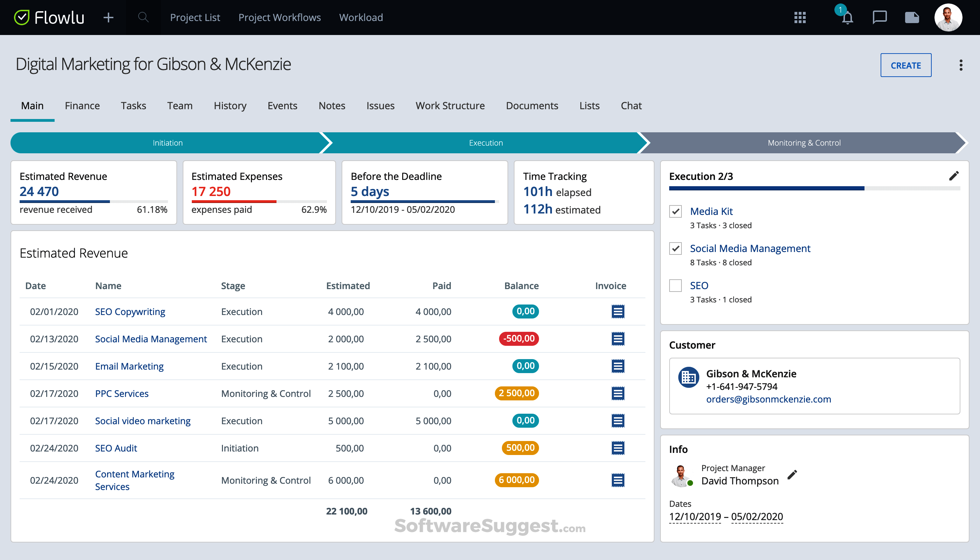
Task: Open the chat messages bubble icon
Action: pyautogui.click(x=880, y=17)
